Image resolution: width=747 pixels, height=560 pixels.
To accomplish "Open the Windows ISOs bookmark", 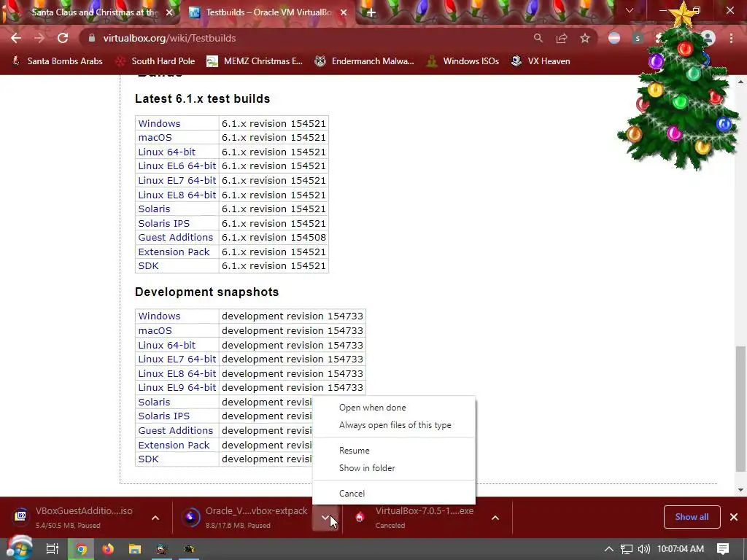I will click(x=462, y=61).
